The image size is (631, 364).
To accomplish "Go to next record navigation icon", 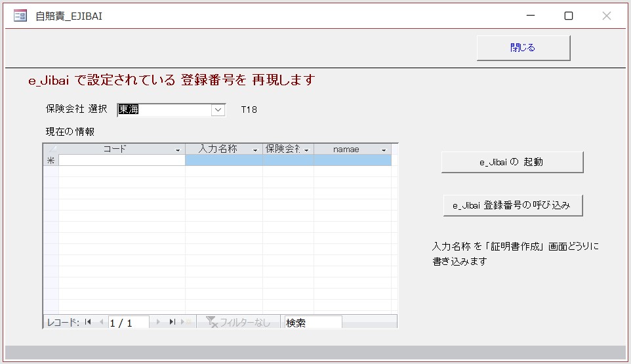I will click(x=158, y=322).
